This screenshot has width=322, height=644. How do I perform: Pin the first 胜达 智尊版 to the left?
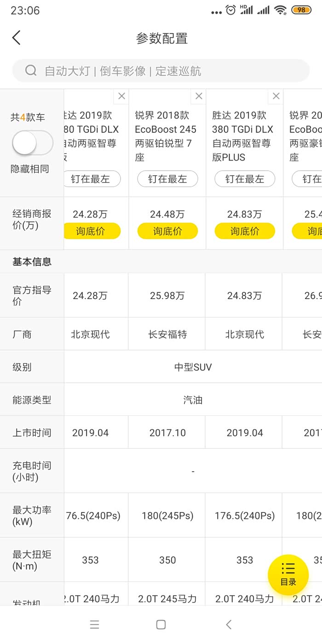pyautogui.click(x=92, y=179)
